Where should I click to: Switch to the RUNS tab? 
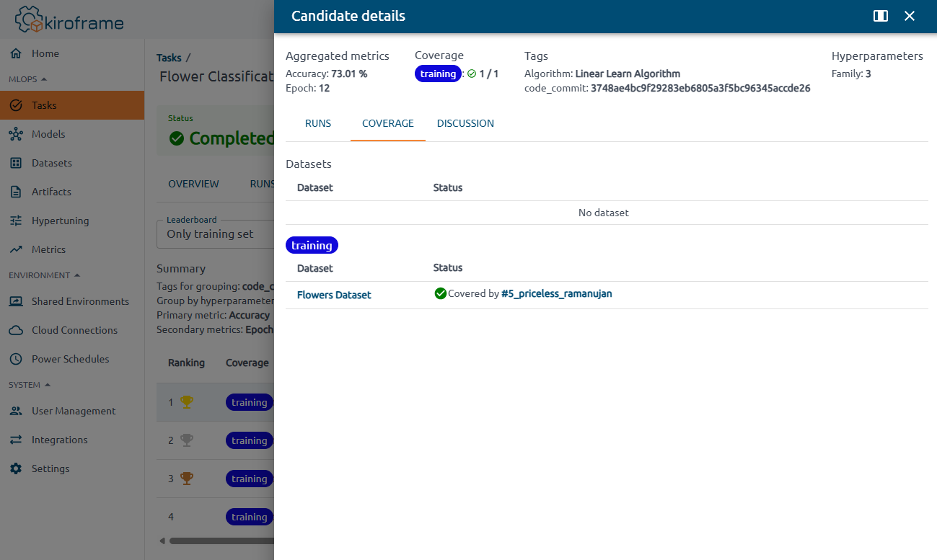point(318,123)
